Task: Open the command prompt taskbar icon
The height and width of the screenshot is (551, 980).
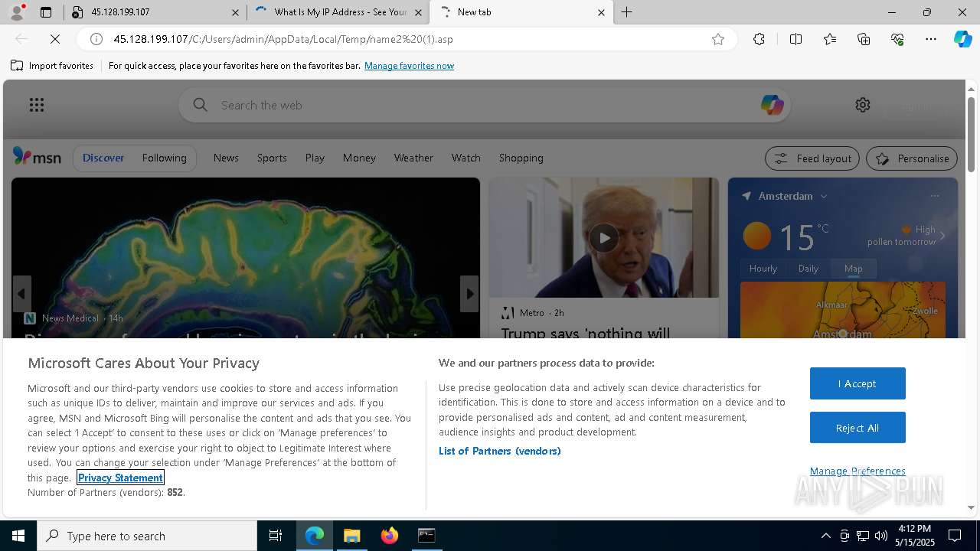Action: pos(426,536)
